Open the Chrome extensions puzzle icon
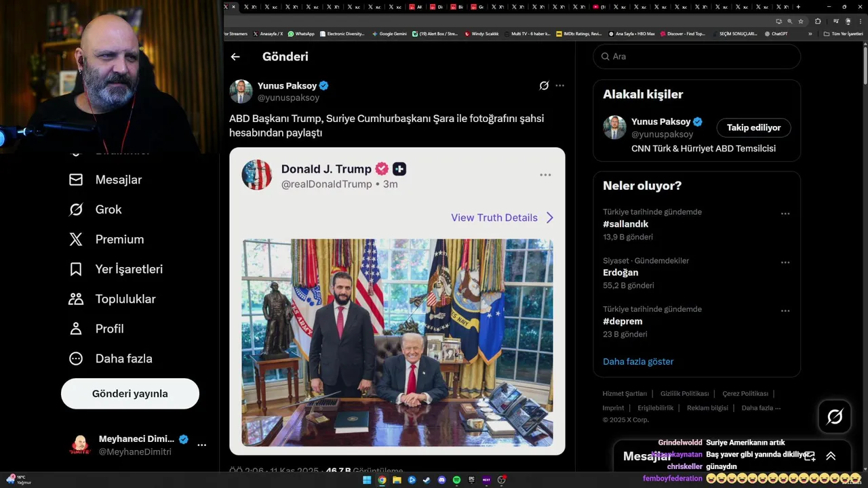The image size is (868, 488). coord(818,21)
